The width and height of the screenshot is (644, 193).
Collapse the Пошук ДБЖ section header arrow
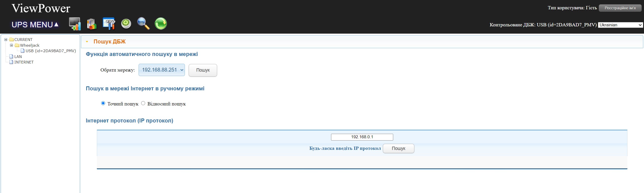pyautogui.click(x=87, y=42)
